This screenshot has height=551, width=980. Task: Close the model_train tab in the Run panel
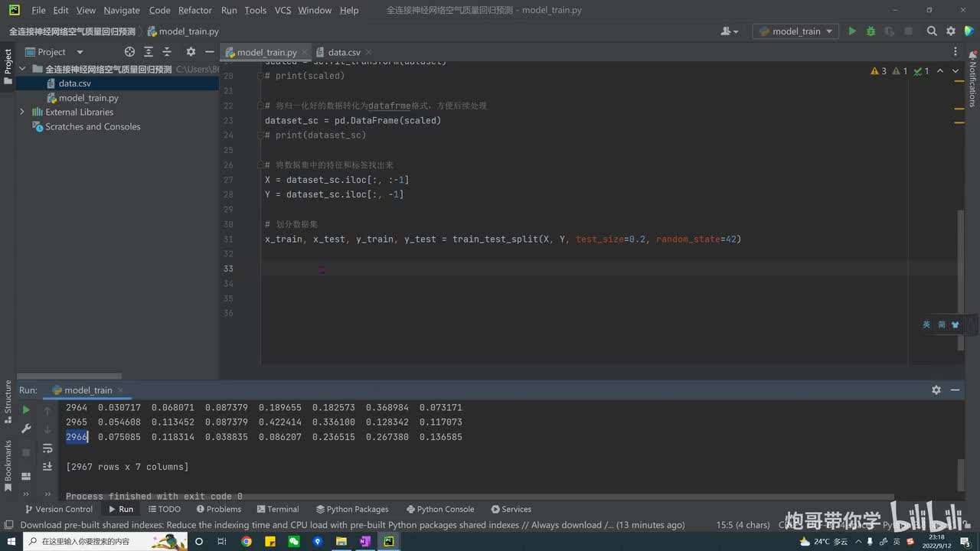(121, 390)
